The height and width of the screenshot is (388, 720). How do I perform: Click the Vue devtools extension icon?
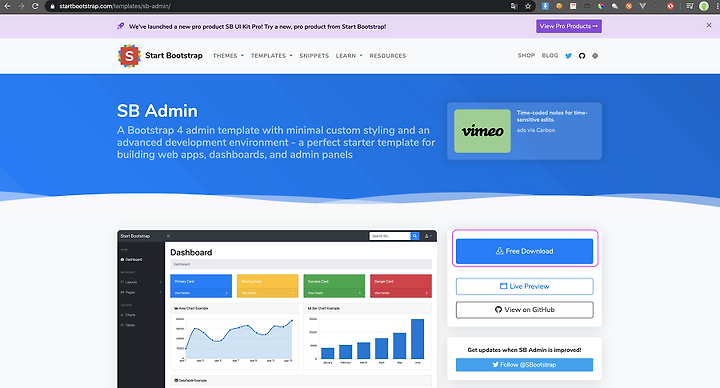(x=642, y=6)
